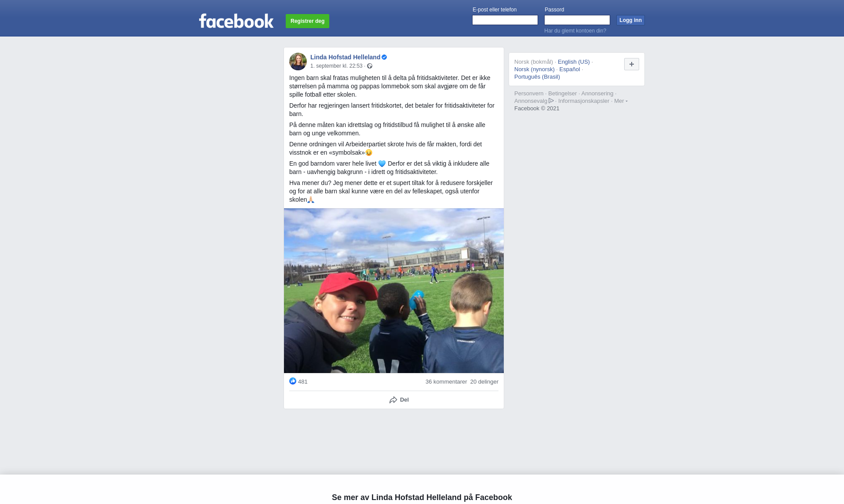Expand the Mer footer dropdown
Screen dimensions: 844x504
(621, 101)
